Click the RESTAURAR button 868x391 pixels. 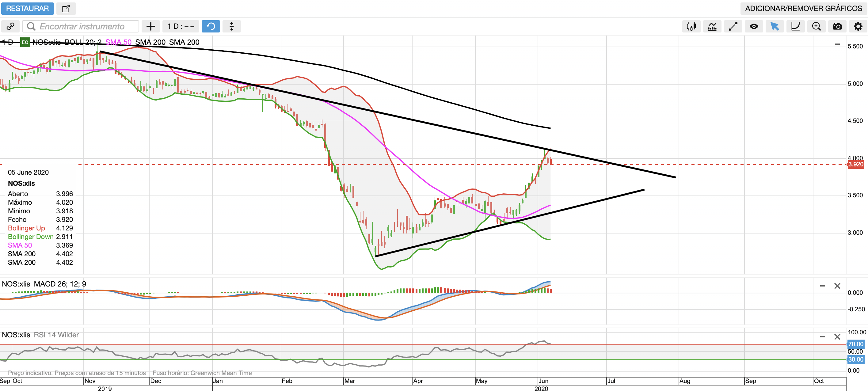coord(27,8)
